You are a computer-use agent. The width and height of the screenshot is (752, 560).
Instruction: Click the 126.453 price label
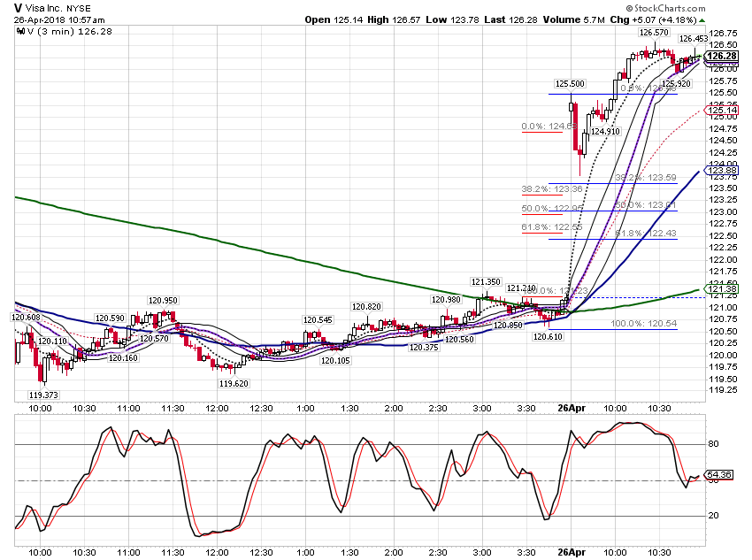pyautogui.click(x=694, y=39)
